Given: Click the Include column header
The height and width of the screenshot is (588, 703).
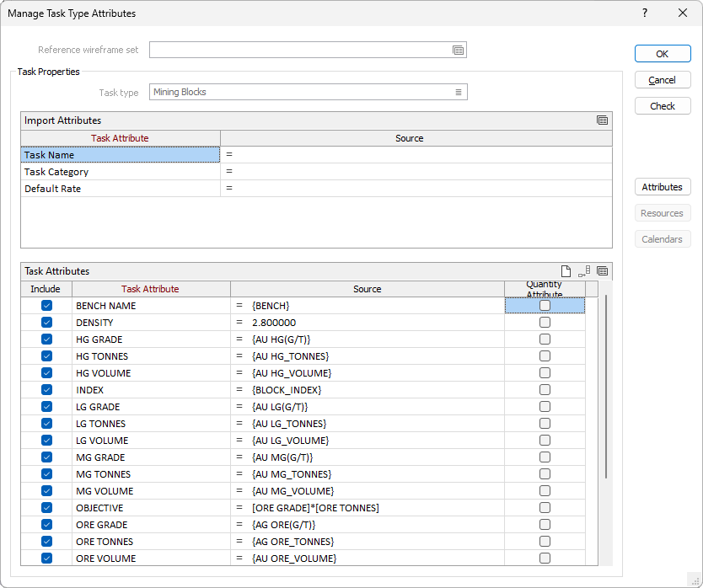Looking at the screenshot, I should (x=46, y=289).
